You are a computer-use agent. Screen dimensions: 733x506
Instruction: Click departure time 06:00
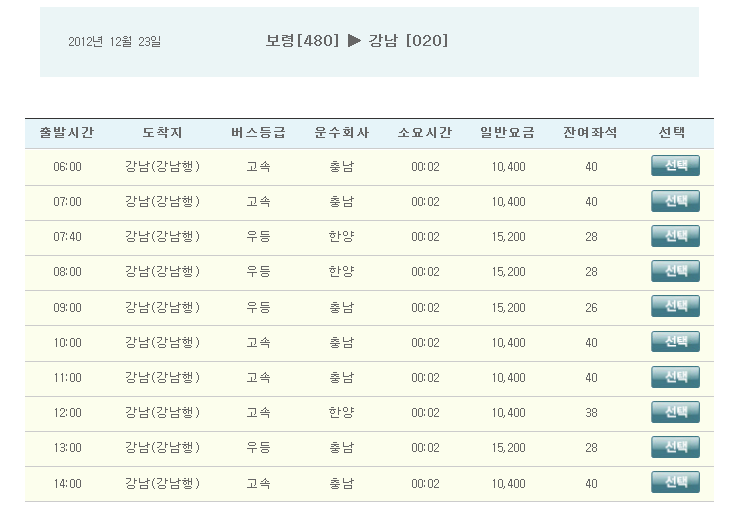67,167
